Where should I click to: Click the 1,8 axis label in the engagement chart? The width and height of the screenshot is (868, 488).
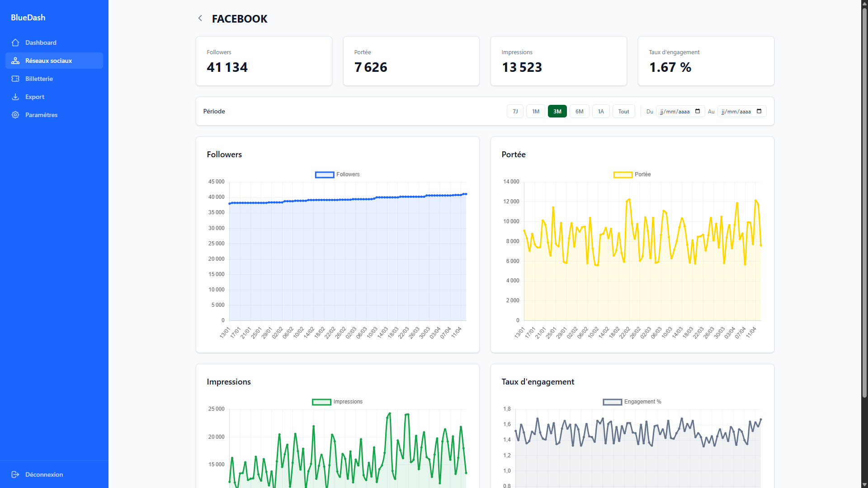tap(507, 409)
